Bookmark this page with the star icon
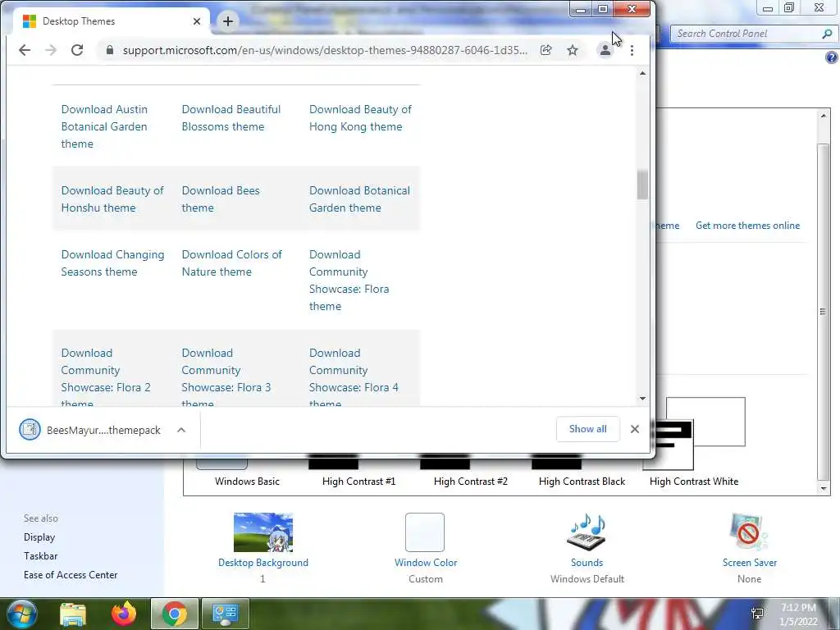This screenshot has width=840, height=630. point(573,50)
